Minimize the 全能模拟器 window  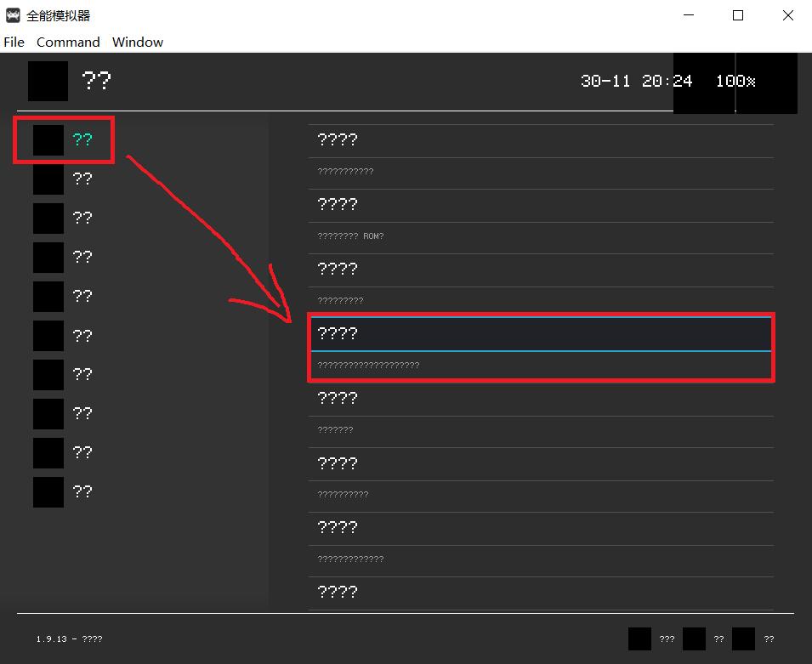pyautogui.click(x=688, y=15)
